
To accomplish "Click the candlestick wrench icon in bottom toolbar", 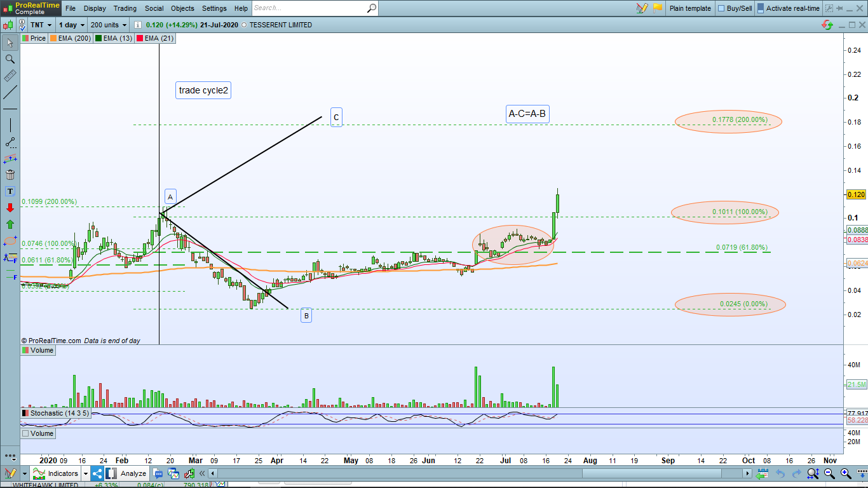I will pos(191,473).
